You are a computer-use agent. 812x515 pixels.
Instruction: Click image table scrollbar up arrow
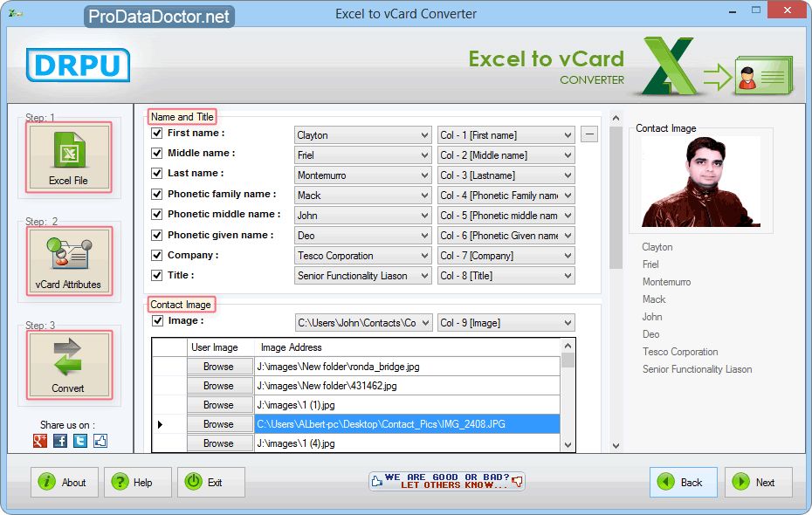(568, 346)
